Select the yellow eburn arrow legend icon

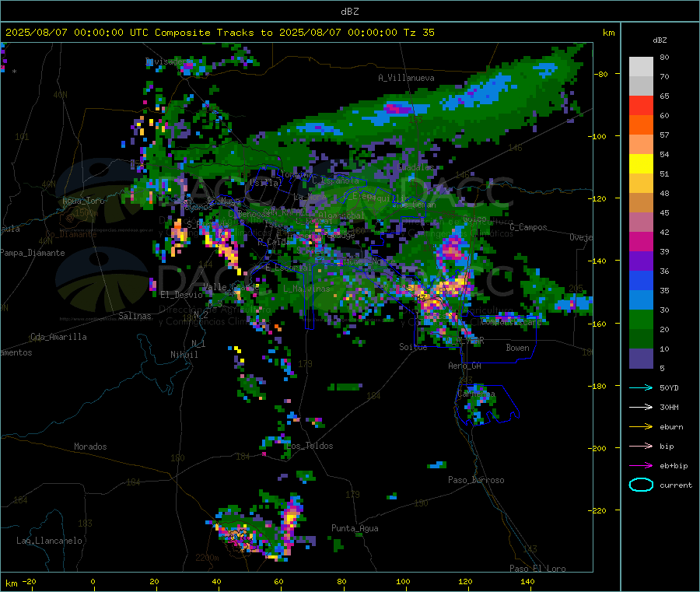tap(641, 427)
